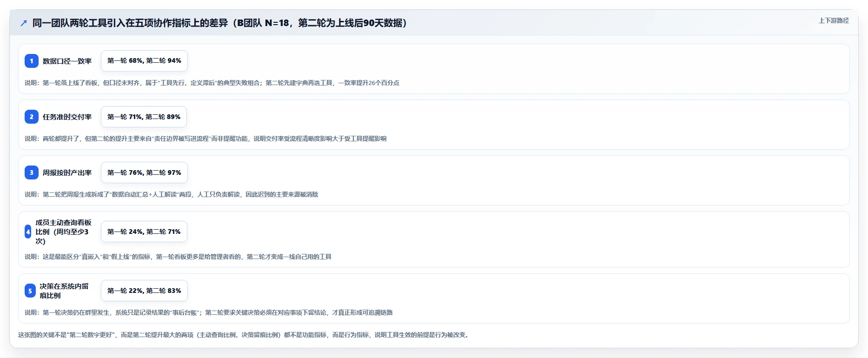The image size is (868, 358).
Task: Select the 成员主动查询看板比例 label
Action: pyautogui.click(x=64, y=232)
